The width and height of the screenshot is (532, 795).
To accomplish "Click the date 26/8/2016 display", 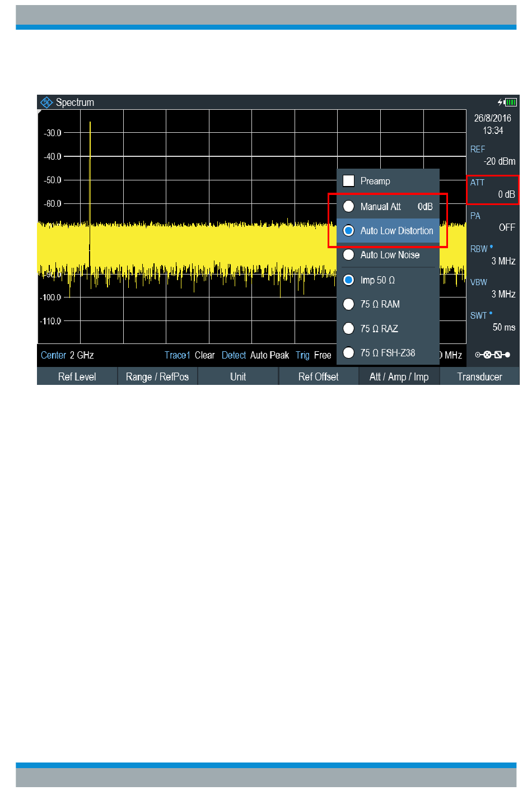I will [493, 118].
